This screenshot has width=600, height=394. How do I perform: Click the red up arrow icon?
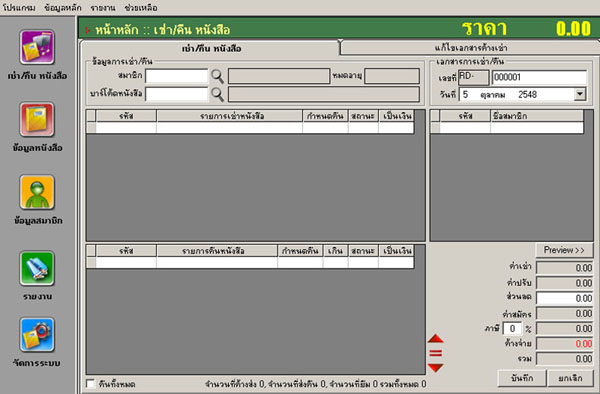435,339
